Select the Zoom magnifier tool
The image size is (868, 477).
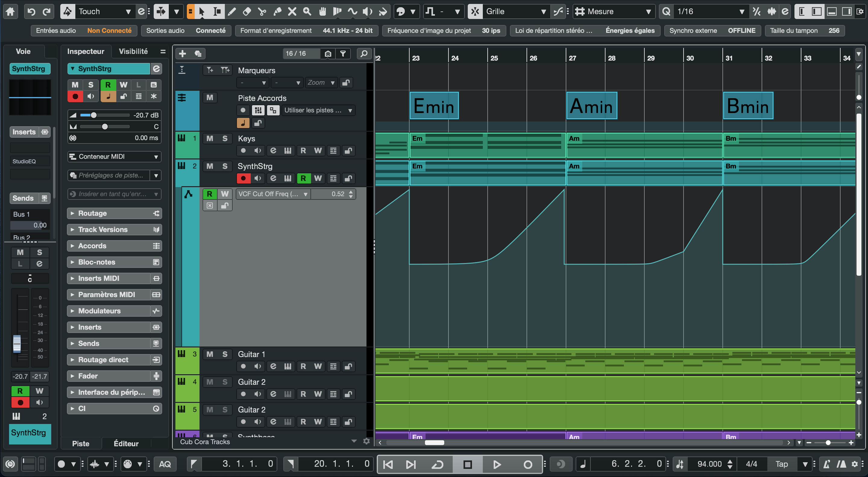coord(307,11)
